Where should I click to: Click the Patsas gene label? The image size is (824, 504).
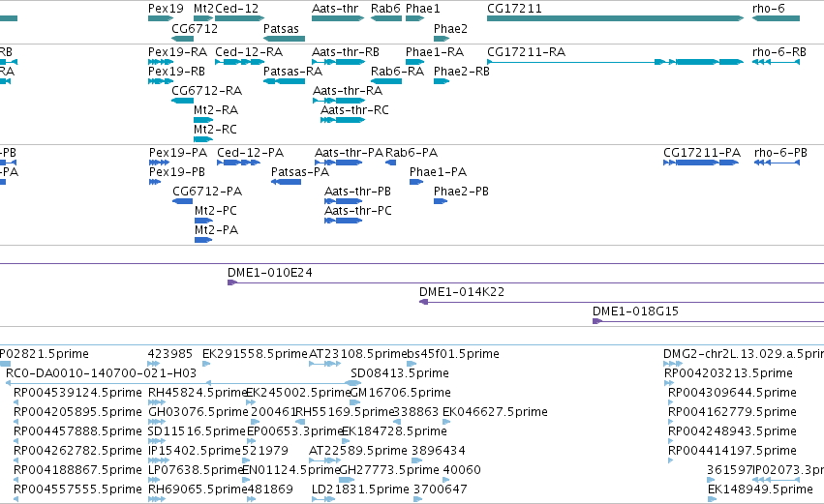(x=281, y=29)
